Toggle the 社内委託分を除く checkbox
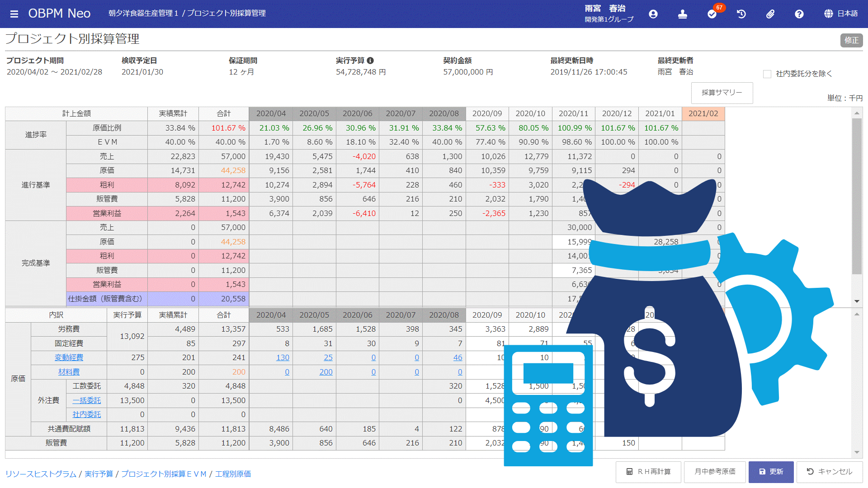 [x=767, y=74]
